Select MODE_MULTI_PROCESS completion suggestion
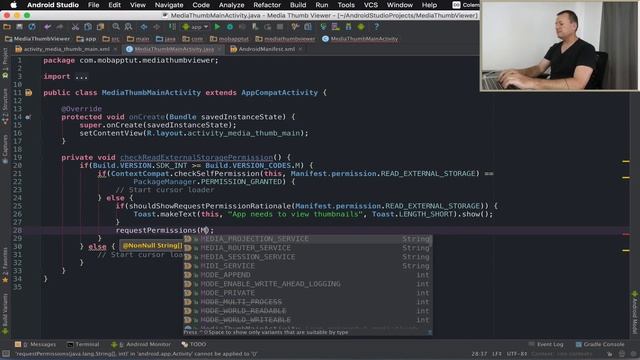Screen dimensions: 640x360 (308, 302)
